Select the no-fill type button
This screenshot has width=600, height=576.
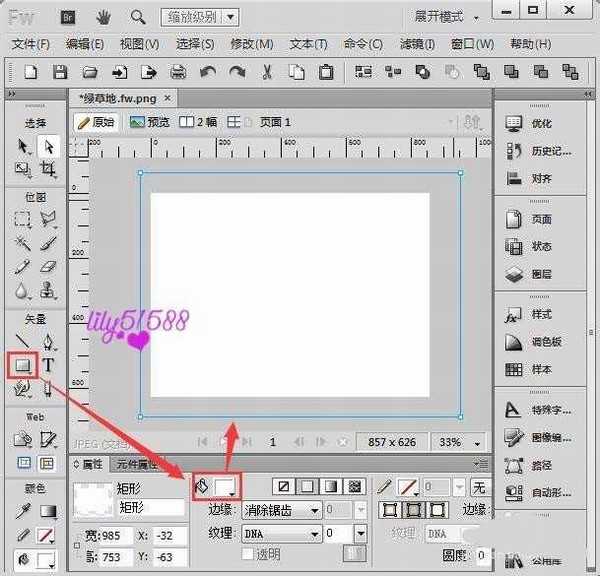pyautogui.click(x=284, y=486)
